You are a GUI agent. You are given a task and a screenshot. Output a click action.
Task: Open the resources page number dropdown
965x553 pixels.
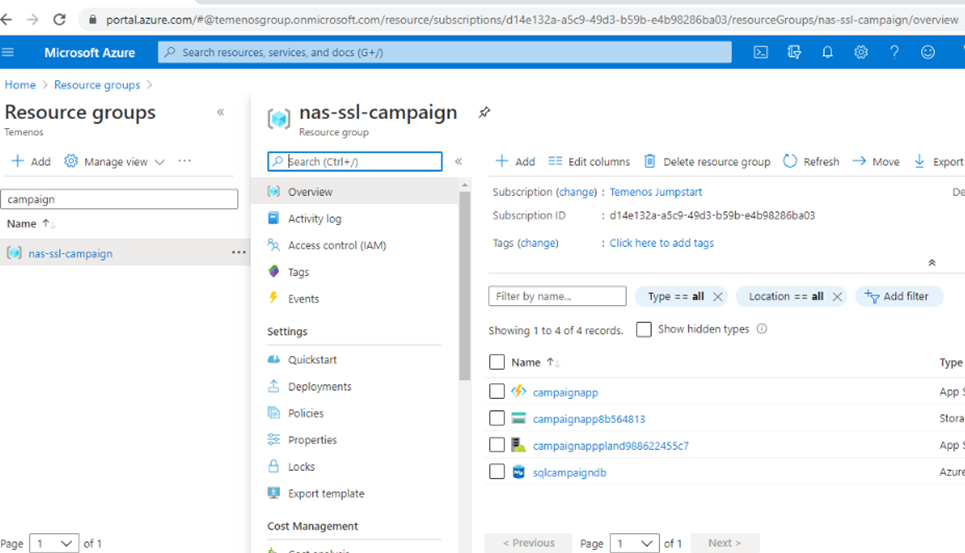(x=634, y=543)
